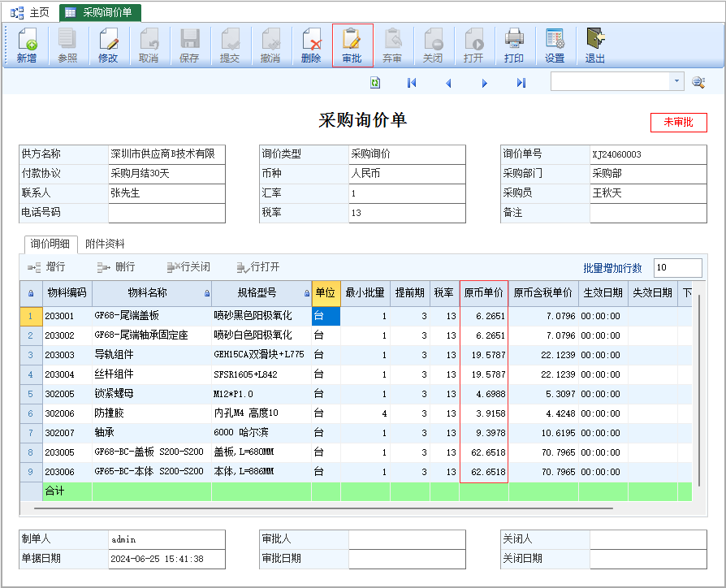Click the 批量增加行数 input field
This screenshot has height=588, width=726.
point(677,268)
